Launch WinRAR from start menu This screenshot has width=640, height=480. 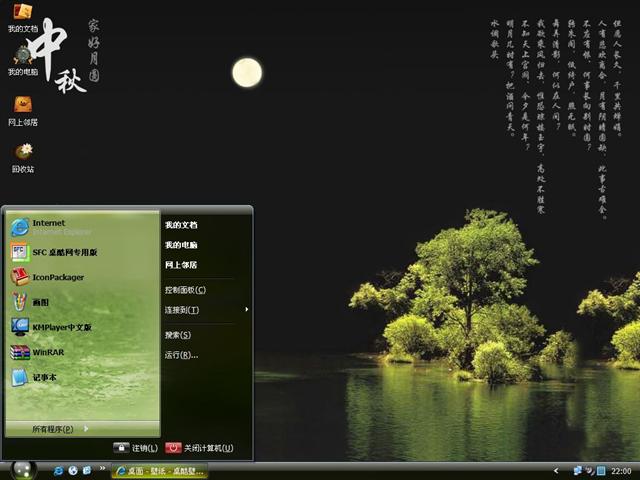tap(37, 352)
